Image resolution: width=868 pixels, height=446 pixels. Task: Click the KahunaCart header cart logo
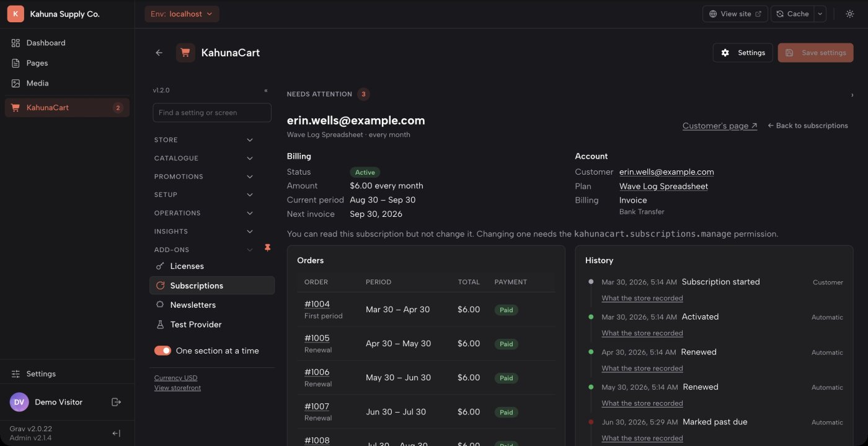coord(185,53)
